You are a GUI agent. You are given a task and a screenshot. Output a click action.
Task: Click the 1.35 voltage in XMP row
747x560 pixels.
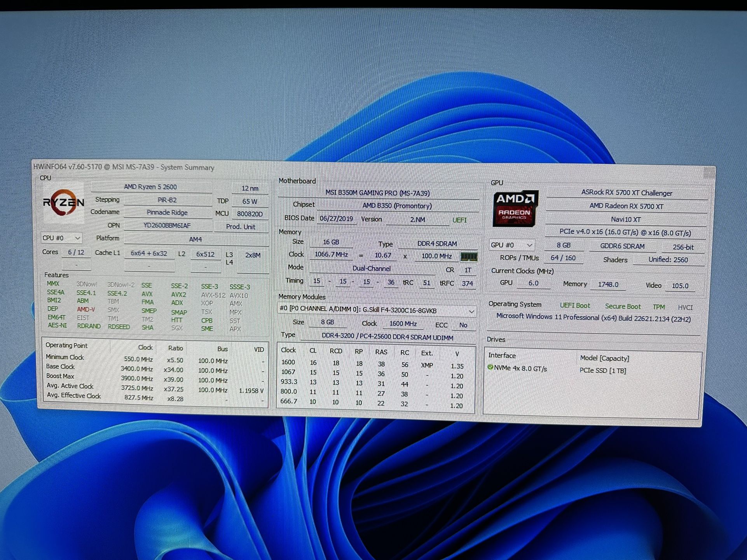[457, 366]
